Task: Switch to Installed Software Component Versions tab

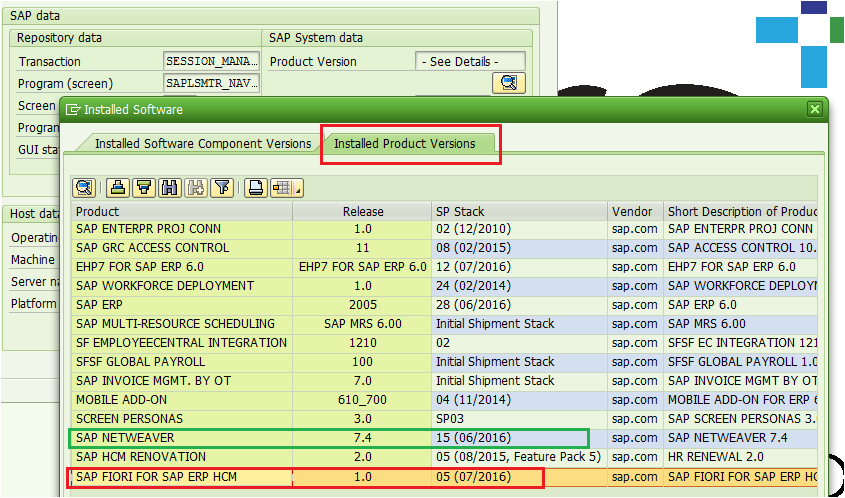Action: pyautogui.click(x=203, y=144)
